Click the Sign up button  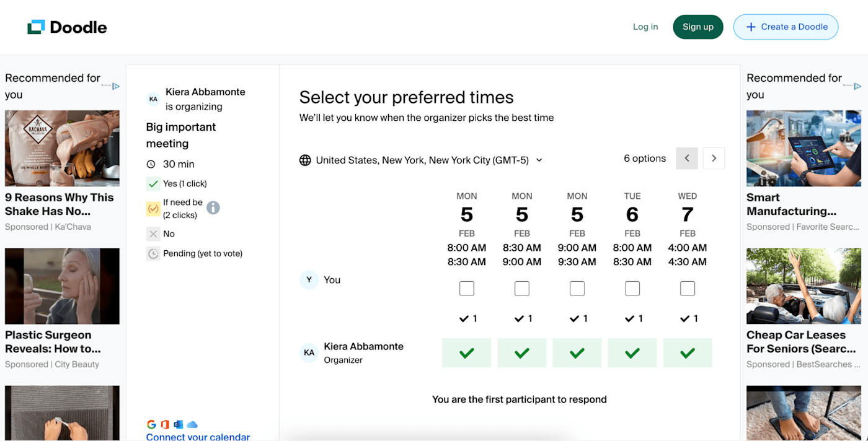[698, 27]
